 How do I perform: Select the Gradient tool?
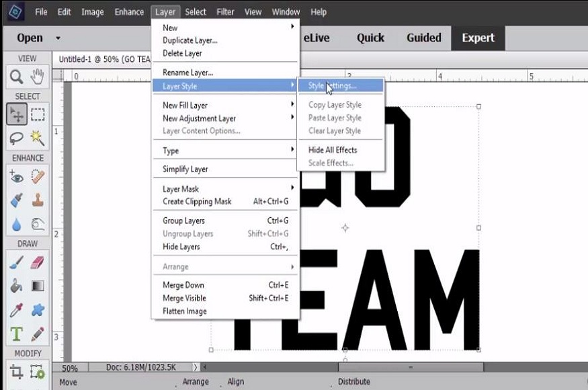[x=38, y=286]
